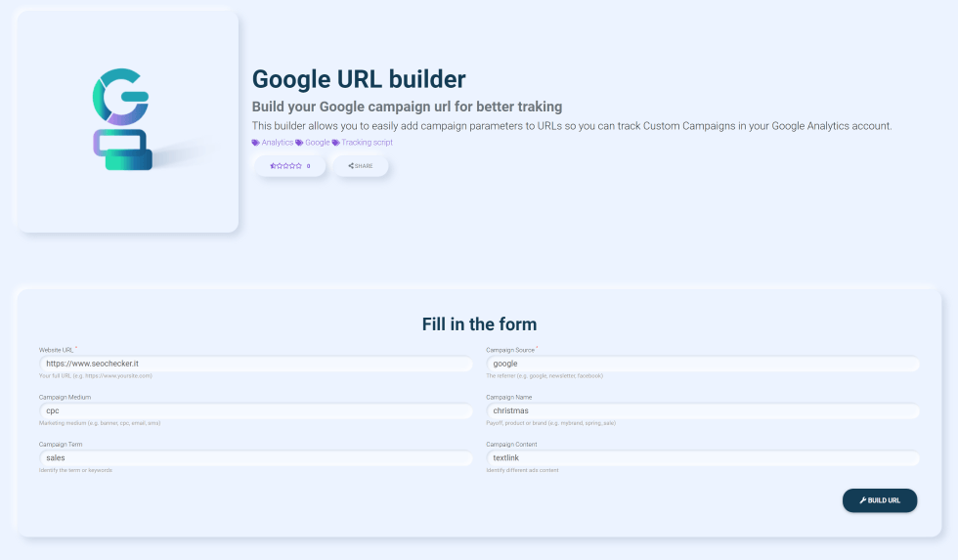Focus the Campaign Source input field

[x=703, y=364]
